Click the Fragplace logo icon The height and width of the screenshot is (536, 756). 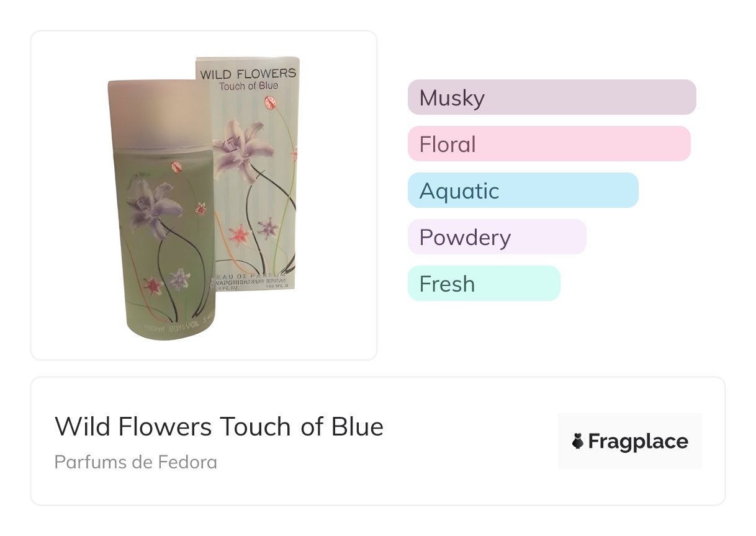578,441
